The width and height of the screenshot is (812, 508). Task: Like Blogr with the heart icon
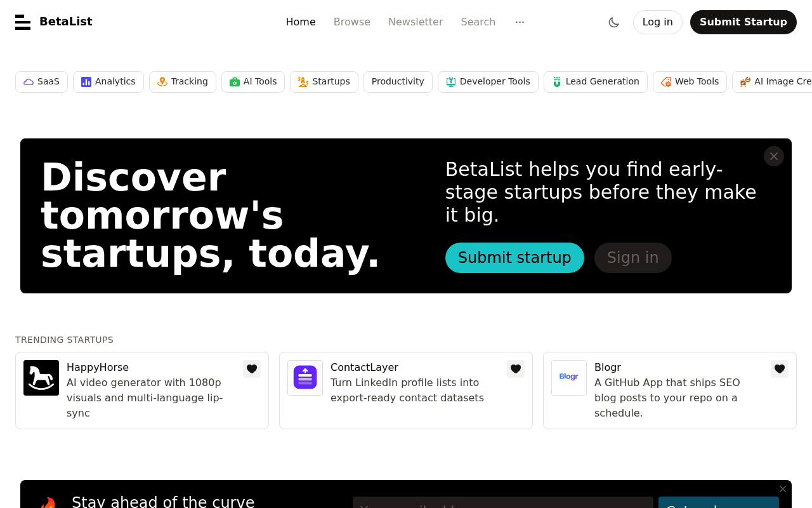780,369
